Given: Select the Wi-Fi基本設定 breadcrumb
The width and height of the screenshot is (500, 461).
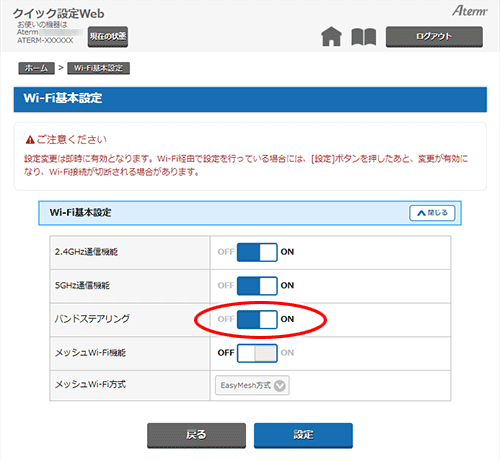Looking at the screenshot, I should pyautogui.click(x=98, y=68).
